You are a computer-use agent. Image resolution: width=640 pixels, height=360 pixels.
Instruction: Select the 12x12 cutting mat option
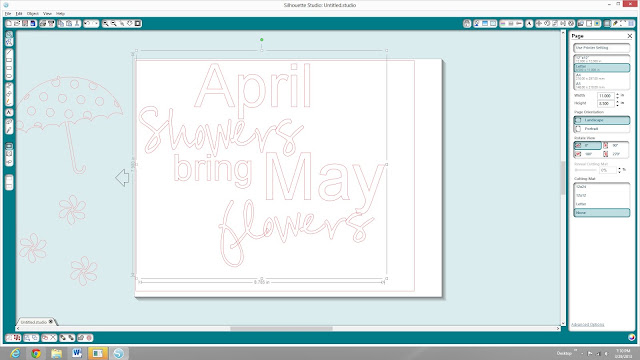[x=602, y=196]
